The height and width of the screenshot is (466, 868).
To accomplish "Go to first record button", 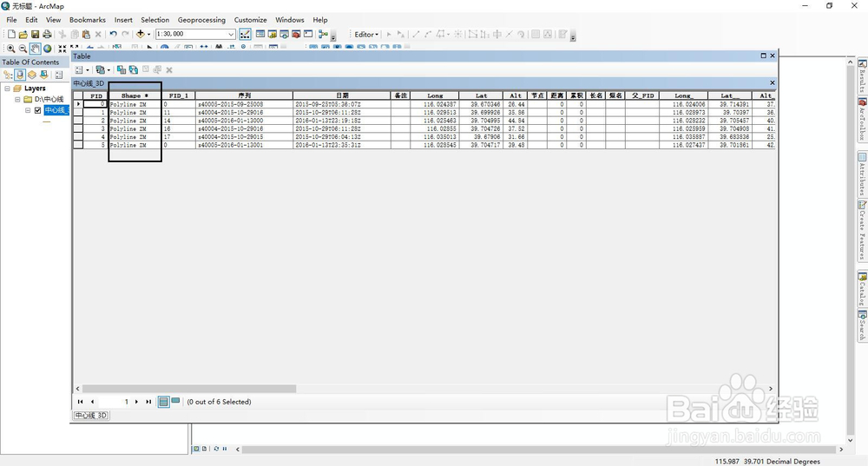I will pyautogui.click(x=80, y=402).
